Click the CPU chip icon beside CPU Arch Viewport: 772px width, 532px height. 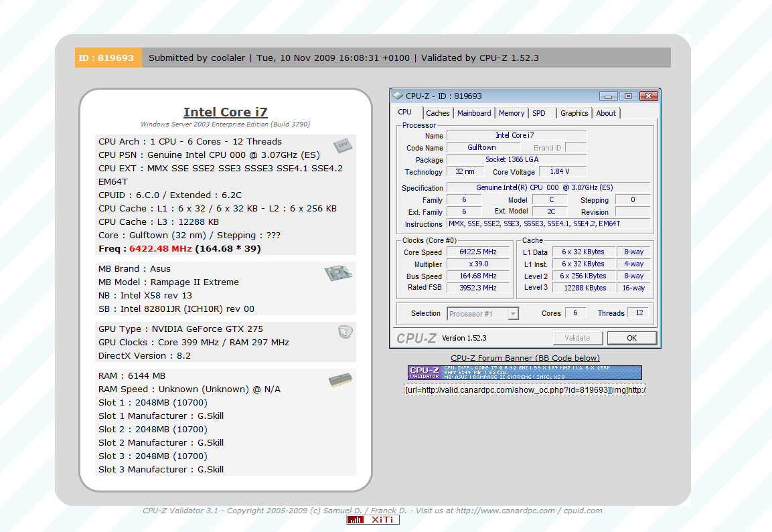(x=343, y=145)
